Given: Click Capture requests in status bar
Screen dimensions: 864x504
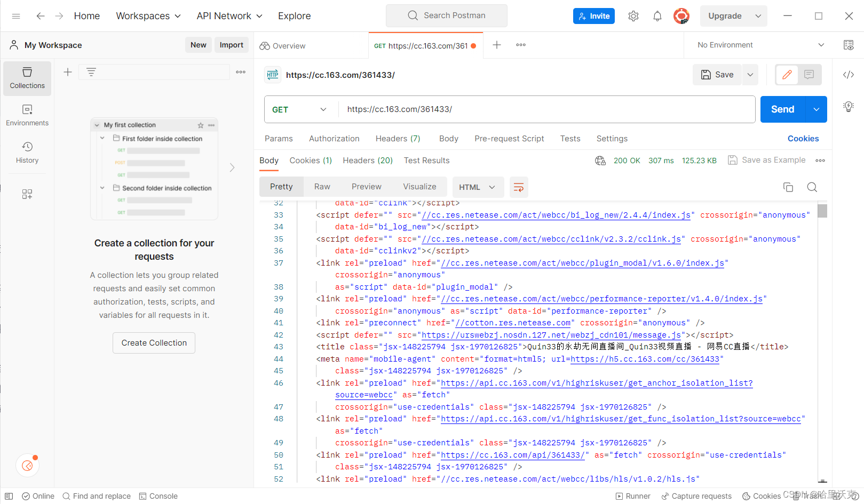Looking at the screenshot, I should tap(696, 496).
